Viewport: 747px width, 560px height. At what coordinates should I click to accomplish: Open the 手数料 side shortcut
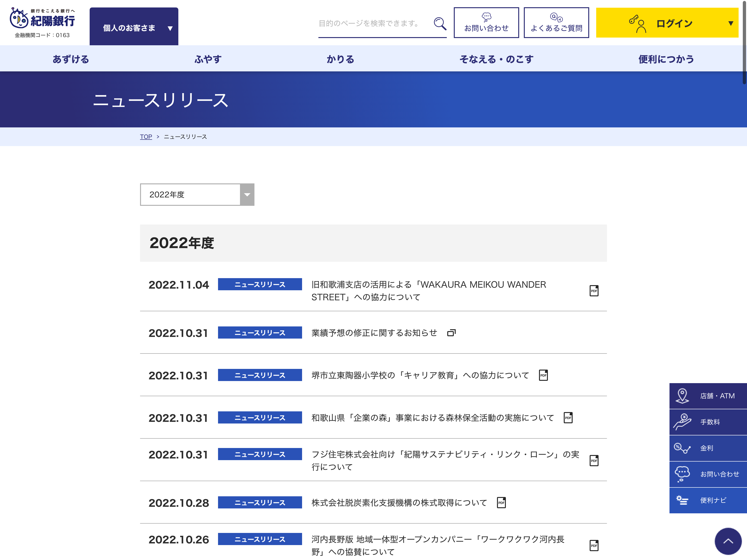708,422
